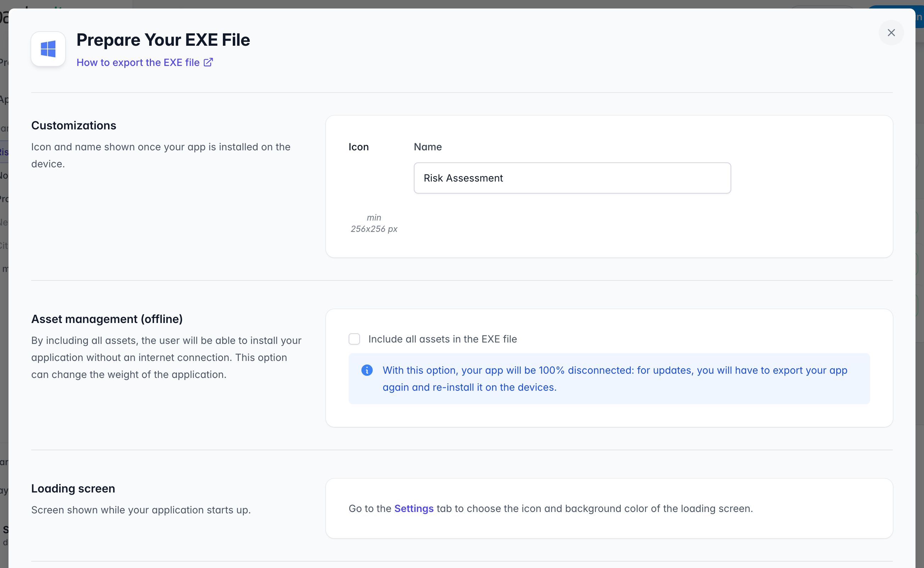The width and height of the screenshot is (924, 568).
Task: Click the Name input field with Risk Assessment
Action: point(572,178)
